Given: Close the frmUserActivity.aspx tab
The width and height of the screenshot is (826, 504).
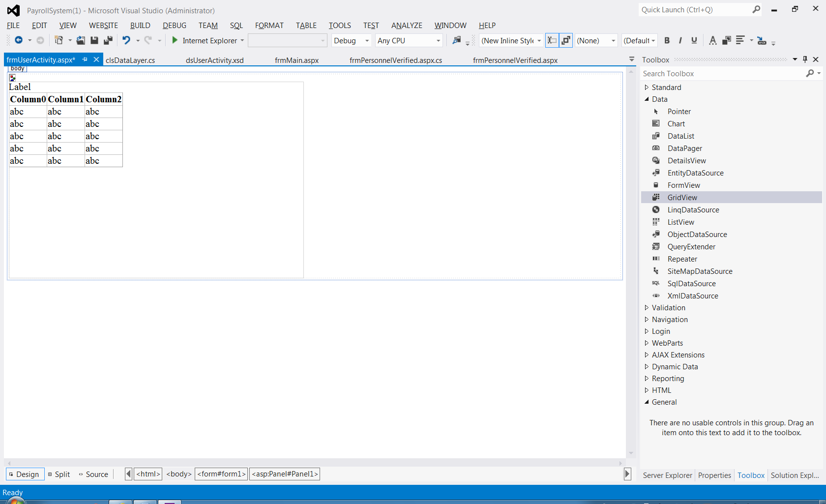Looking at the screenshot, I should (96, 59).
